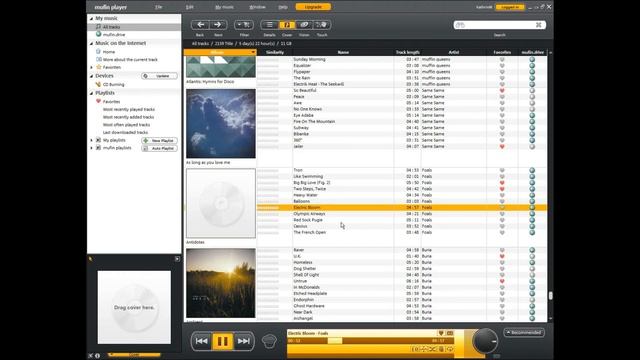Adjust the round volume knob
Image resolution: width=640 pixels, height=360 pixels.
(x=485, y=340)
